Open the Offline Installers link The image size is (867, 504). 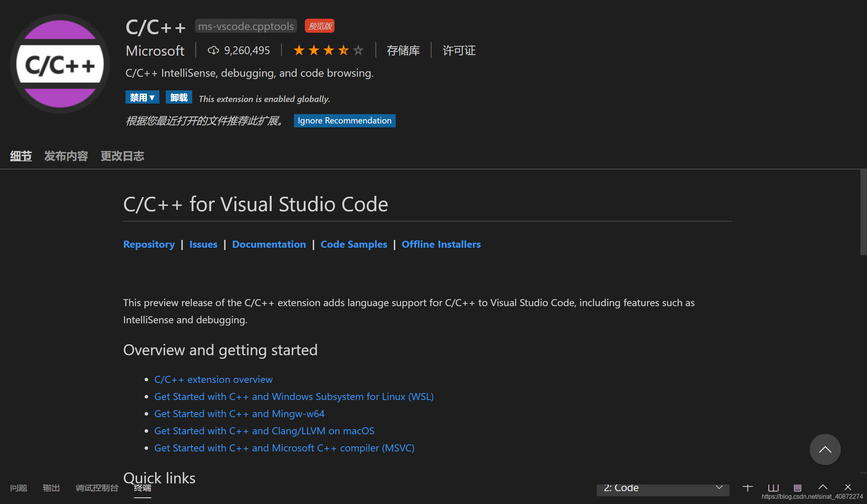[x=441, y=244]
